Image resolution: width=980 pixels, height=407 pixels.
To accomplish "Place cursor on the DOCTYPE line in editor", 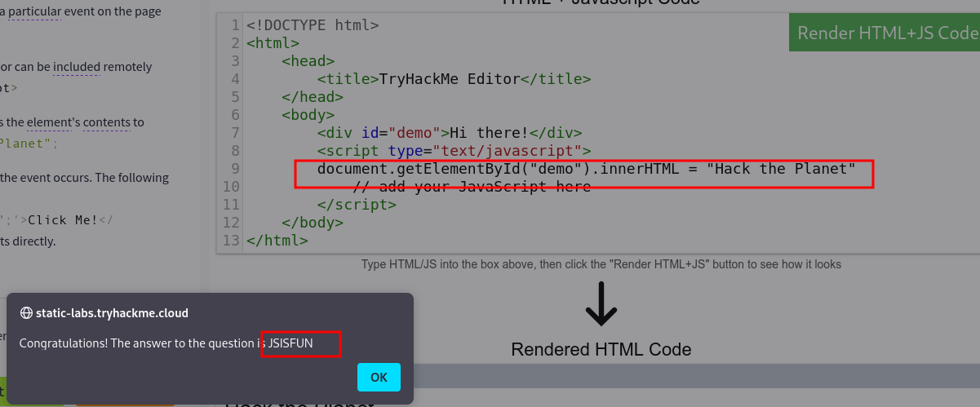I will 313,25.
